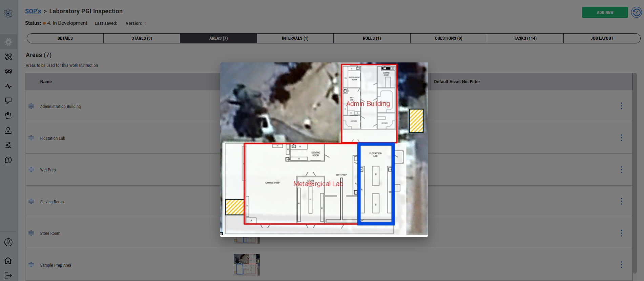The height and width of the screenshot is (281, 644).
Task: Click the Default Asset No. Filter header
Action: 457,82
